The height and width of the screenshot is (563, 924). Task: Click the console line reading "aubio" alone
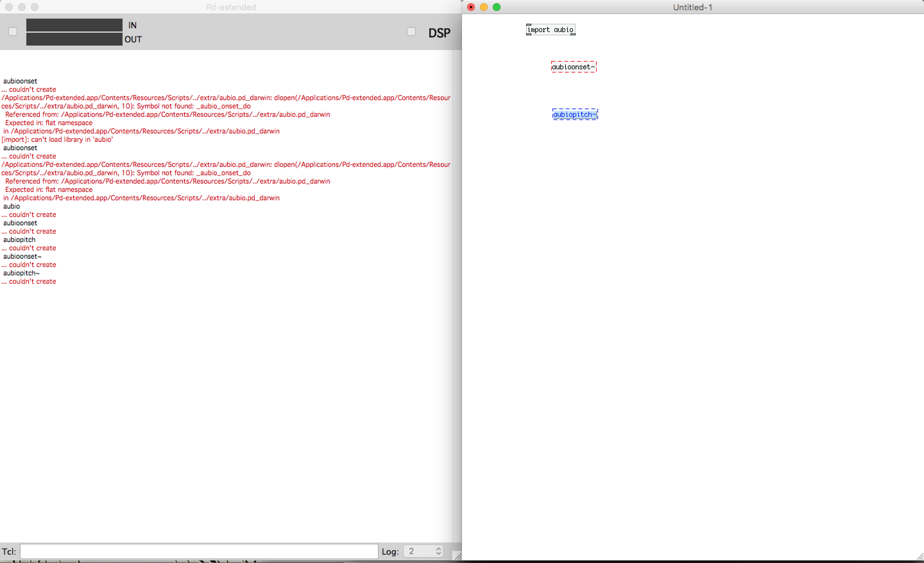[x=12, y=206]
